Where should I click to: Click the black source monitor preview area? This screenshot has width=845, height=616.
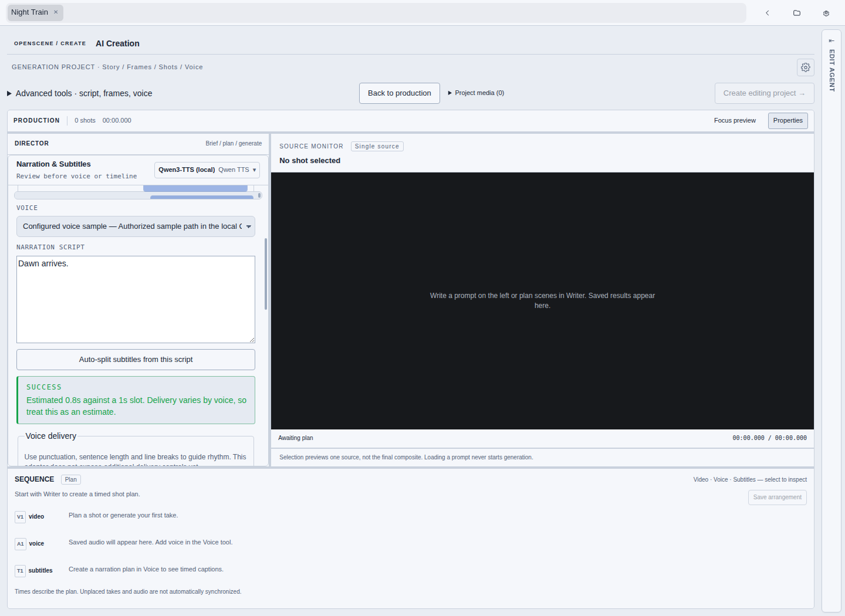(x=542, y=300)
